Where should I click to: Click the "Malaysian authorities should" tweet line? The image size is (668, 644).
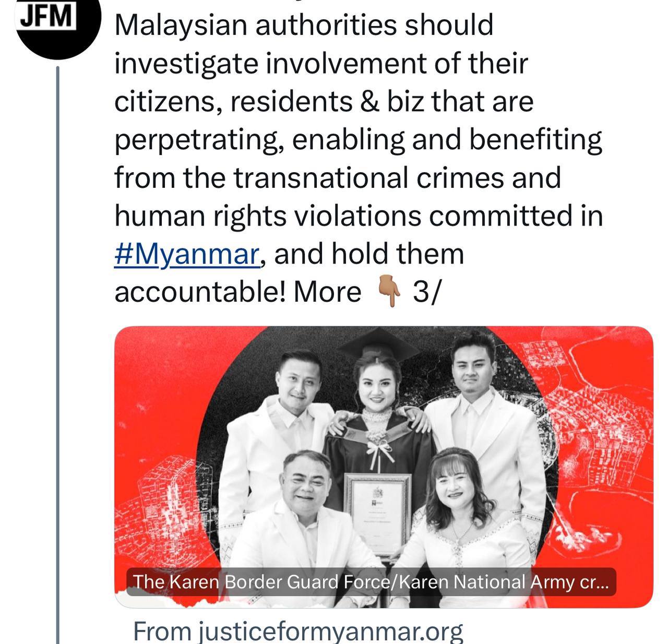click(x=304, y=26)
